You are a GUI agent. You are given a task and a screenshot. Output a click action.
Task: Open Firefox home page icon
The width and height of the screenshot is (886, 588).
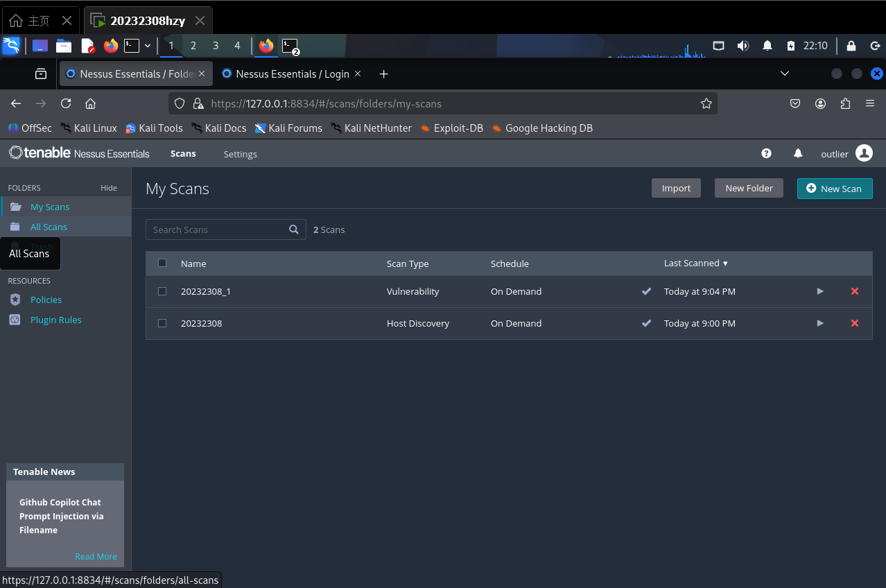90,103
